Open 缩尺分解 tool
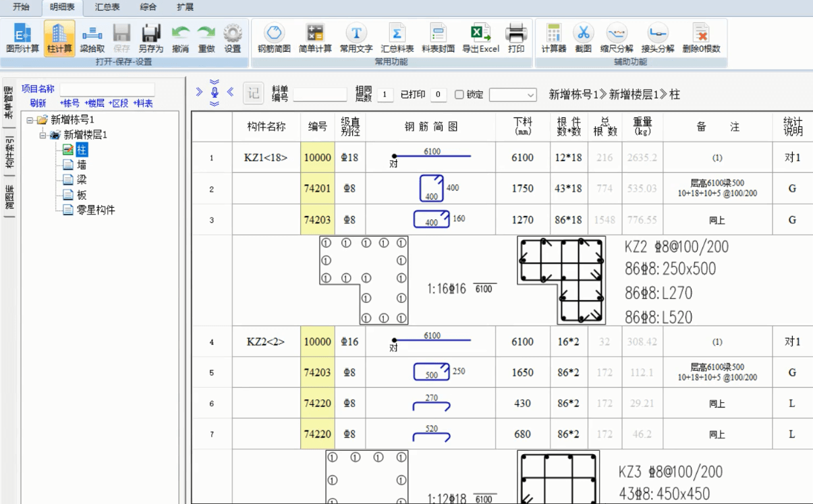The height and width of the screenshot is (504, 813). click(x=617, y=33)
